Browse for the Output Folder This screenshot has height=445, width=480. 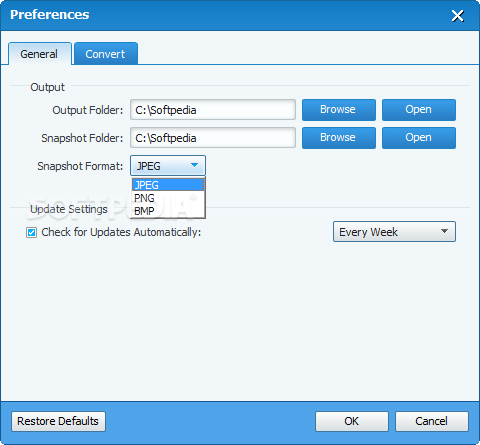pos(339,110)
